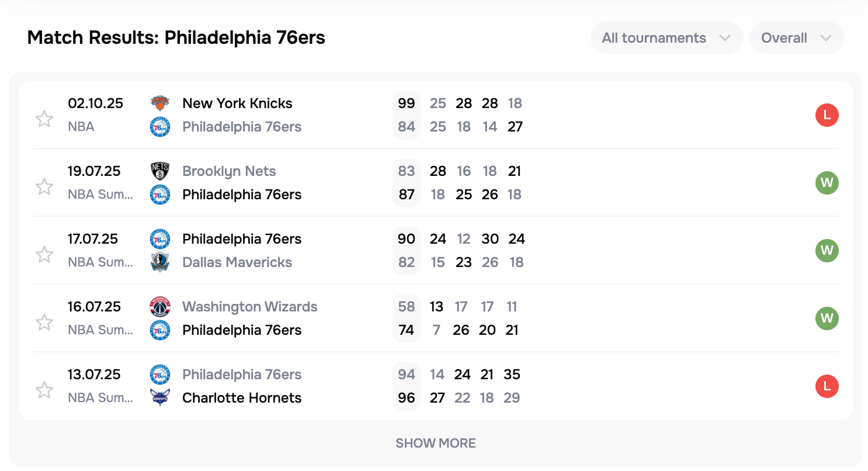Favorite the 02.10.25 Knicks match star
Screen dimensions: 868x471
coord(44,119)
